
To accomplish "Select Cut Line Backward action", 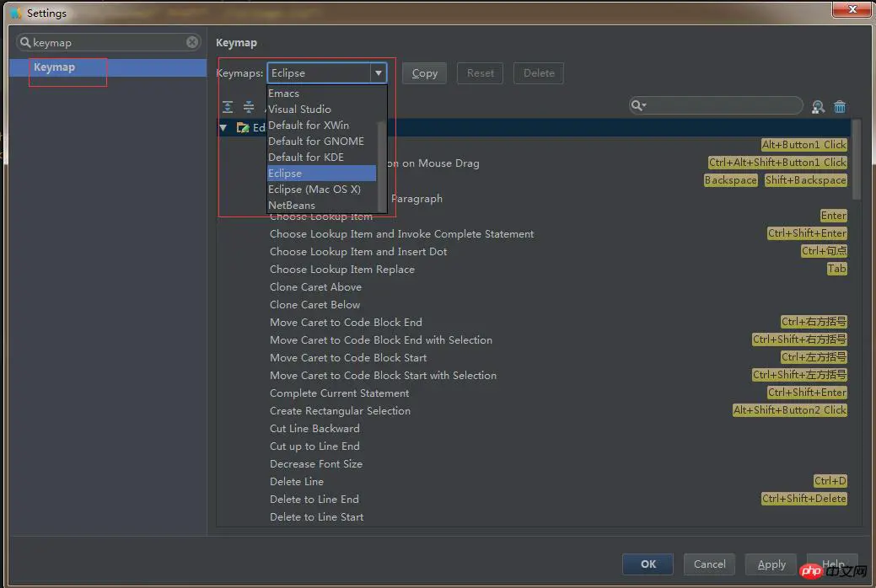I will coord(314,428).
